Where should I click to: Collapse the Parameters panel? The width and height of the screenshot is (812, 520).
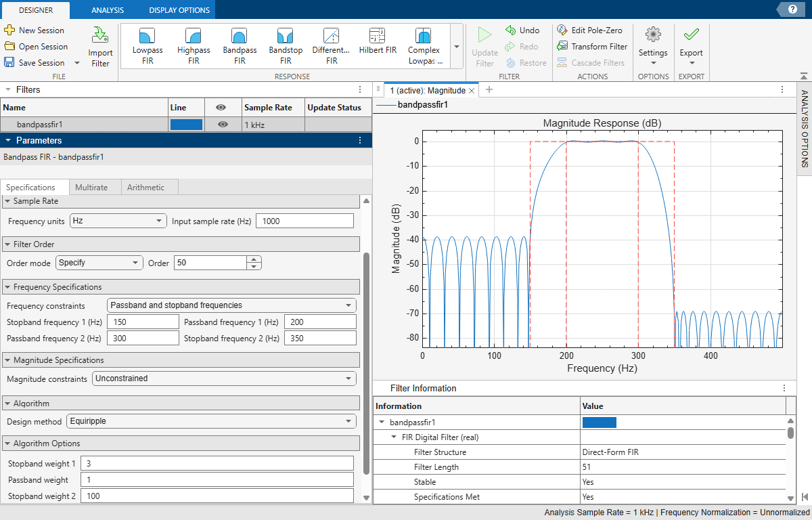coord(7,140)
